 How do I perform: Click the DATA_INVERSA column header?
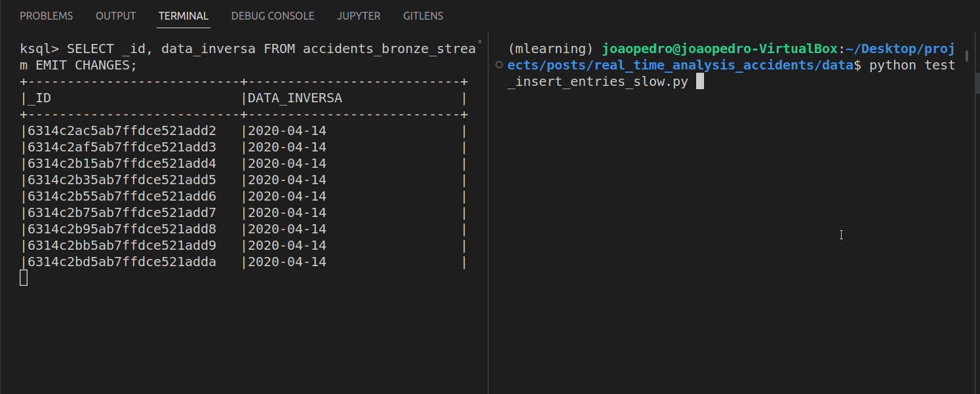(295, 98)
